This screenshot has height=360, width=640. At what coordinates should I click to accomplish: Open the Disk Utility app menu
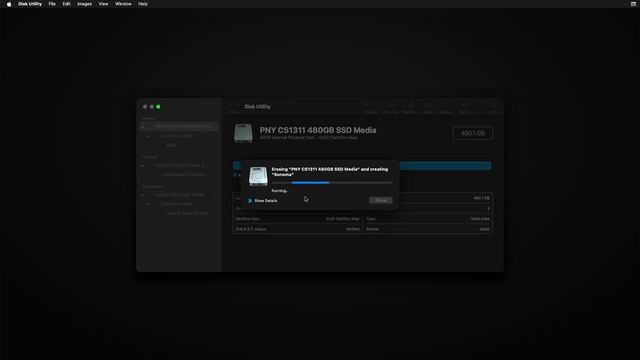(30, 4)
